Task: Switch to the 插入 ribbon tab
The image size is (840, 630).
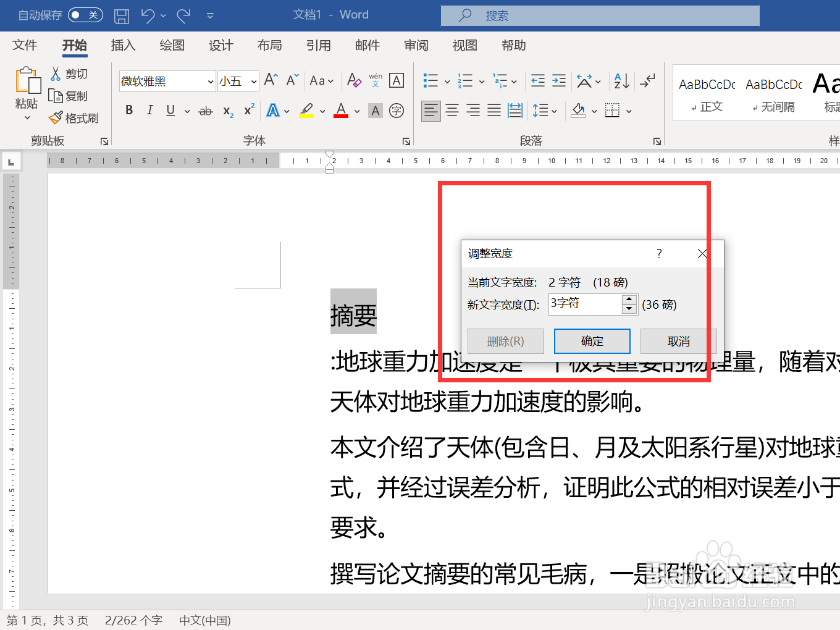Action: [x=124, y=45]
